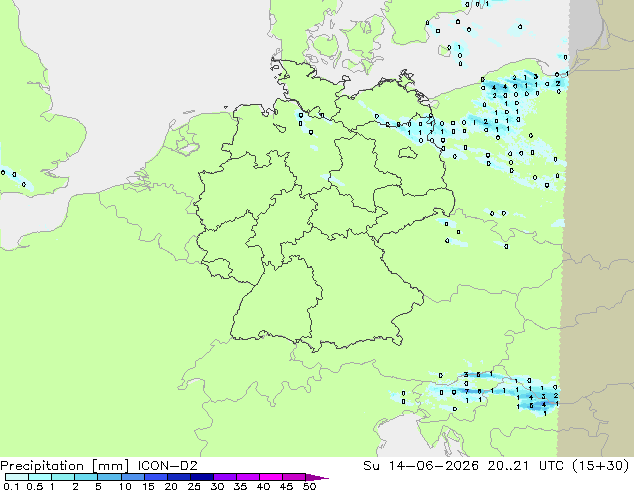
Task: Click legend value label '25'
Action: pos(194,486)
